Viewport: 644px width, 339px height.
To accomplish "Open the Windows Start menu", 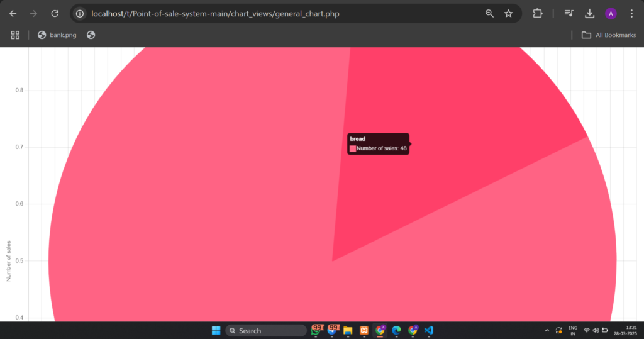I will 216,330.
